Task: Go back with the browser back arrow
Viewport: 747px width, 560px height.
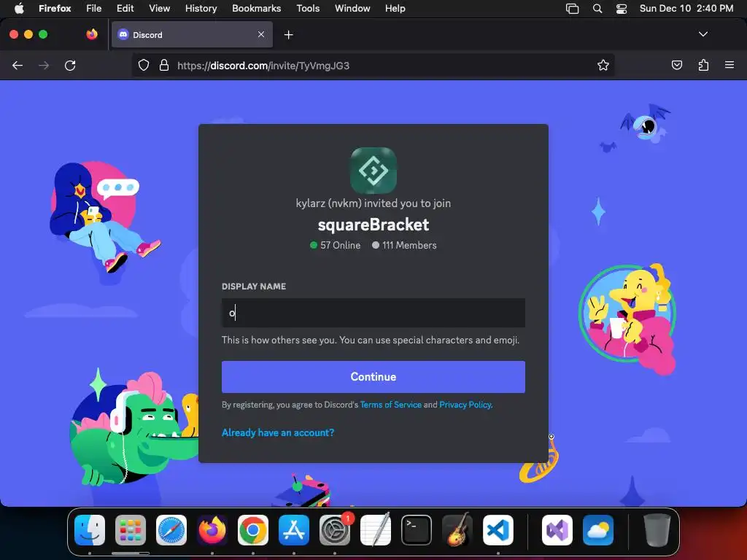Action: point(18,65)
